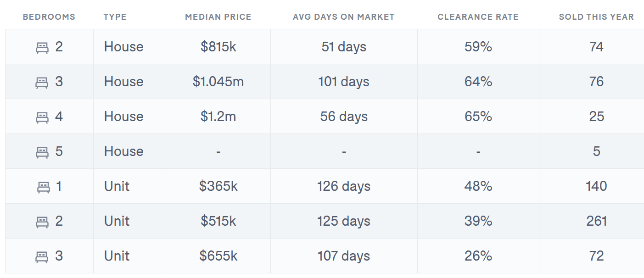Sort by Median Price column header
This screenshot has width=644, height=278.
(218, 17)
